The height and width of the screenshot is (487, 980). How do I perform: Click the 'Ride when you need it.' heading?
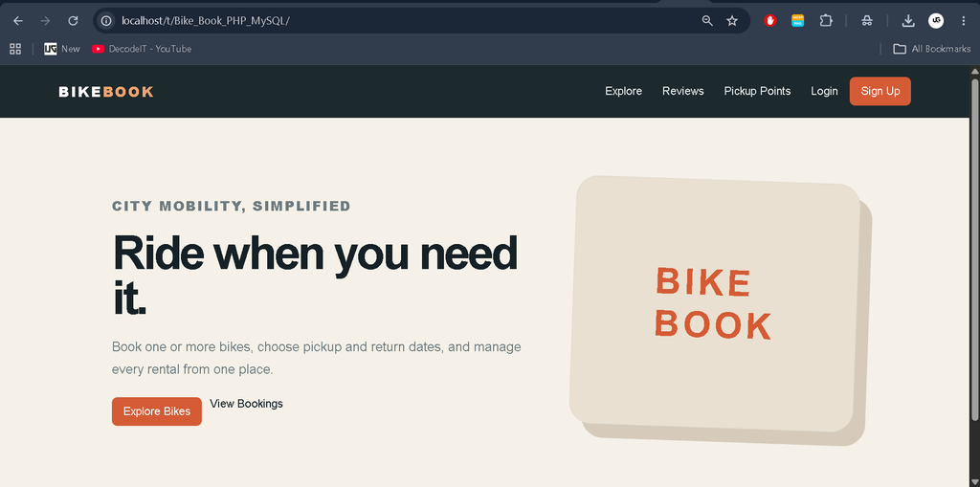click(315, 277)
